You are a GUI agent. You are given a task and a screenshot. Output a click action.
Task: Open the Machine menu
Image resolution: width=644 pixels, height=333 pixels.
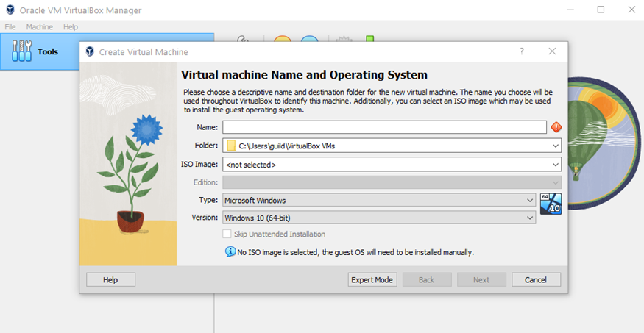pyautogui.click(x=39, y=26)
